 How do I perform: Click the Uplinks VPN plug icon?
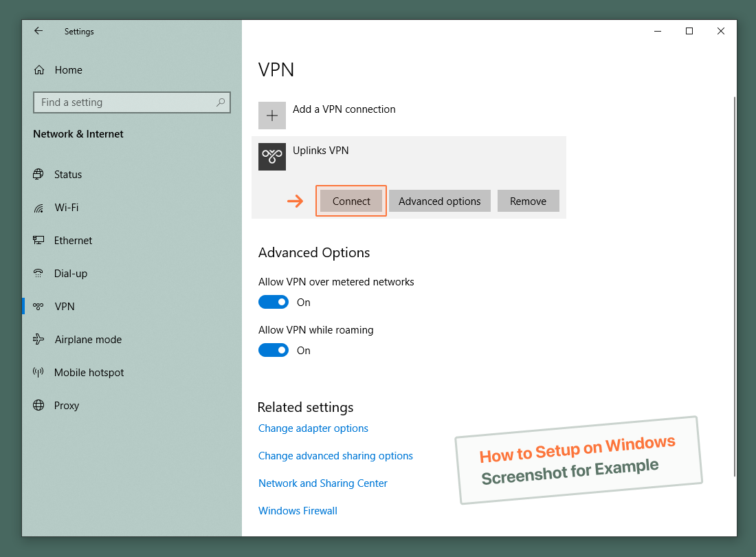point(271,157)
